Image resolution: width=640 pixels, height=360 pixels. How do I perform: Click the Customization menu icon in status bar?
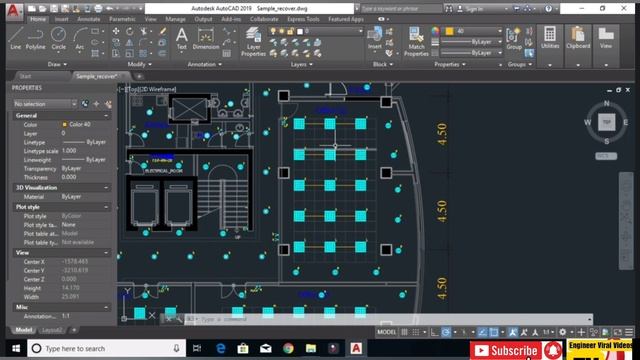629,332
